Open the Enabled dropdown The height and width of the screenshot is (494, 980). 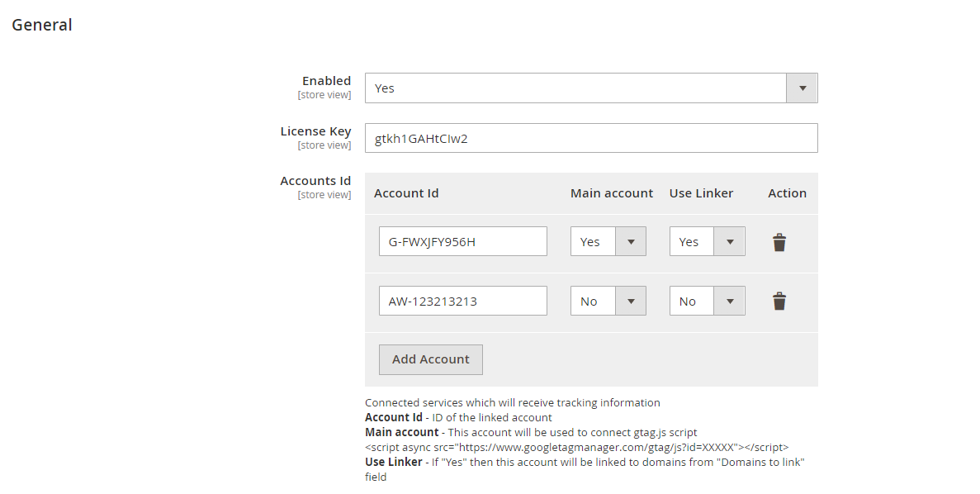pyautogui.click(x=590, y=88)
